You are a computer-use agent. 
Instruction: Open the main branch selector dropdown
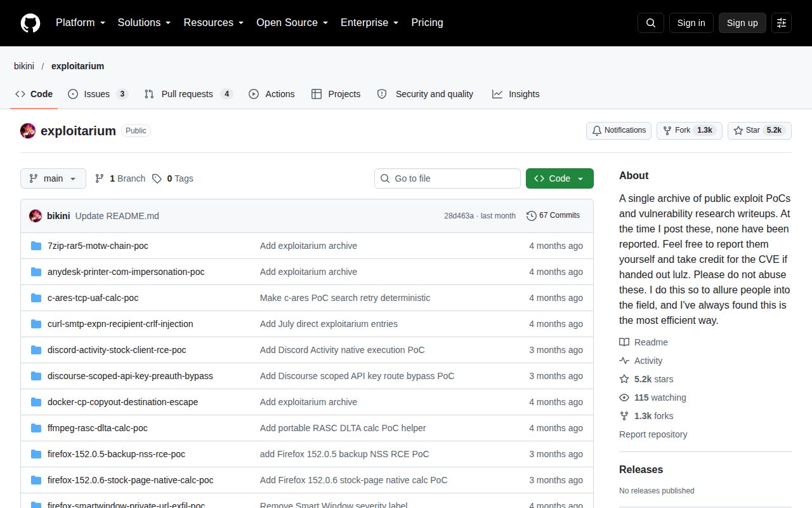pos(53,178)
